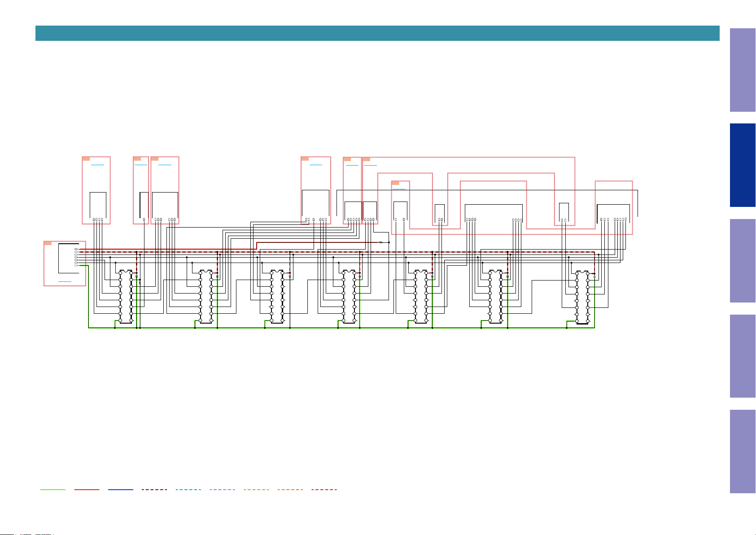Viewport: 756px width, 535px height.
Task: Click the resistor symbol on the red line
Action: click(380, 242)
